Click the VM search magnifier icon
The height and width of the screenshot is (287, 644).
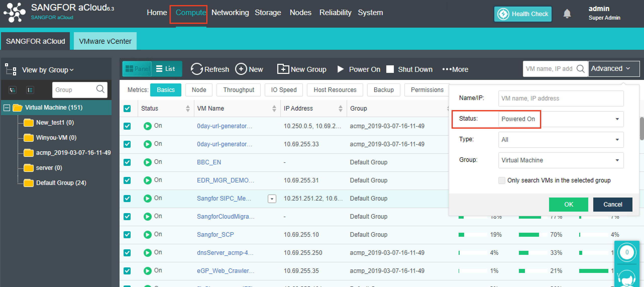tap(580, 69)
